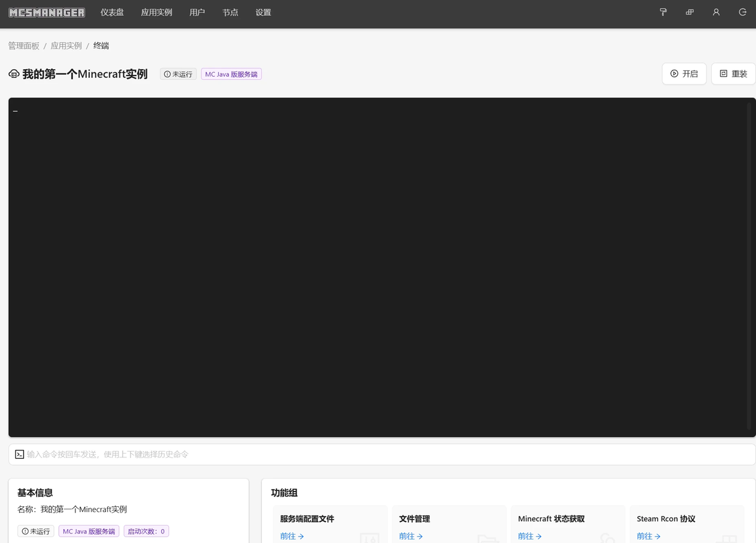
Task: Click the Minecraft 状态获取 card title
Action: [551, 519]
